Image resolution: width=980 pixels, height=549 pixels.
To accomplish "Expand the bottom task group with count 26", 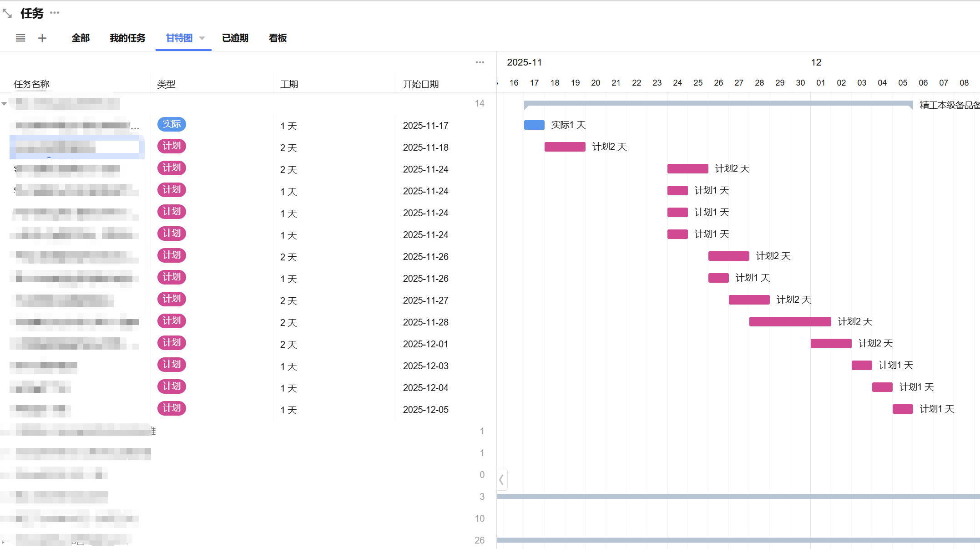I will [x=3, y=541].
